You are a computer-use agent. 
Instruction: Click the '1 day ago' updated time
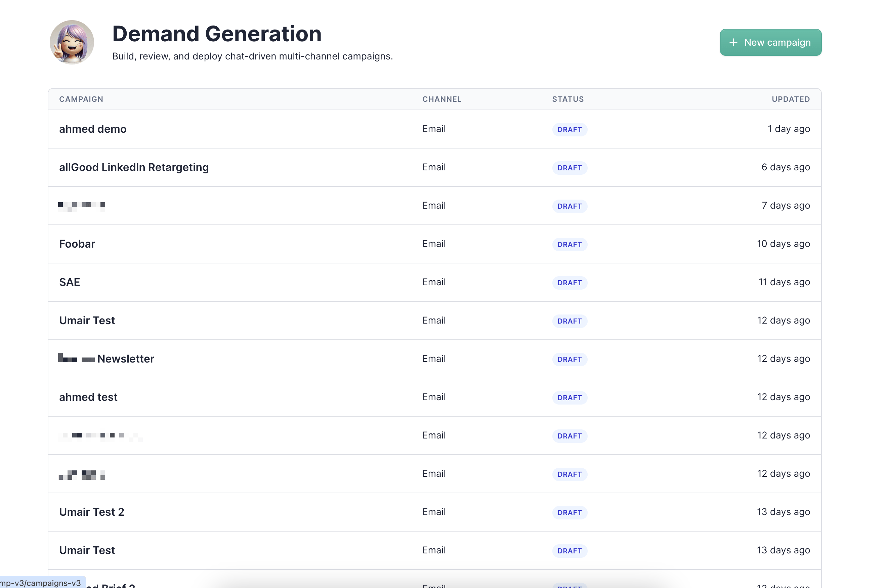click(x=789, y=129)
